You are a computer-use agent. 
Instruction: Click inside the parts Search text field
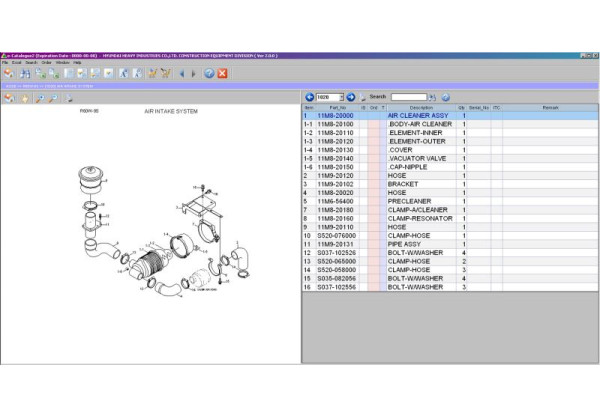coord(408,97)
